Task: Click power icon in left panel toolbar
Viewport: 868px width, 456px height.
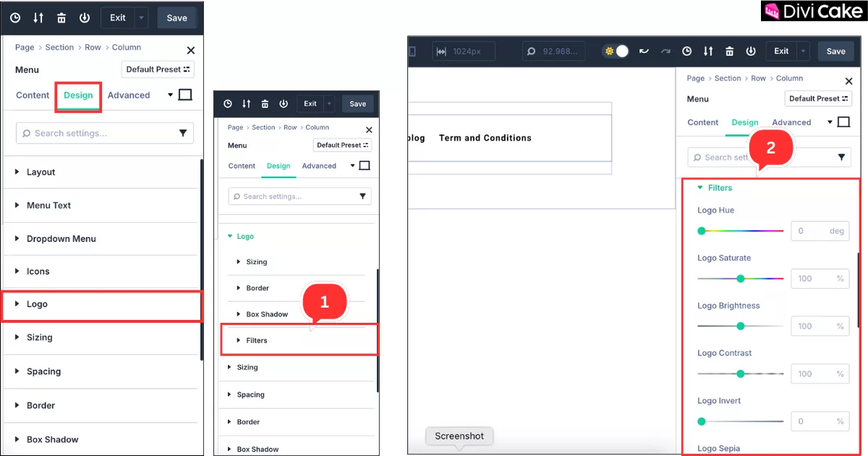Action: tap(85, 18)
